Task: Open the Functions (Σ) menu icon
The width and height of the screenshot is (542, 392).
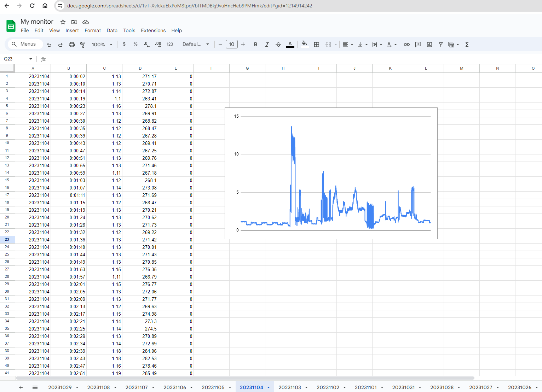Action: tap(467, 44)
